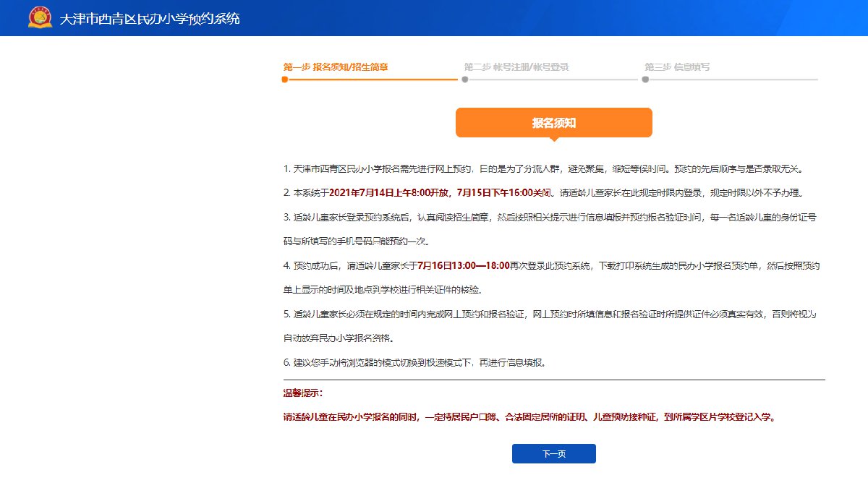
Task: Click rule 1 about 网上预约 分流人群
Action: (543, 169)
